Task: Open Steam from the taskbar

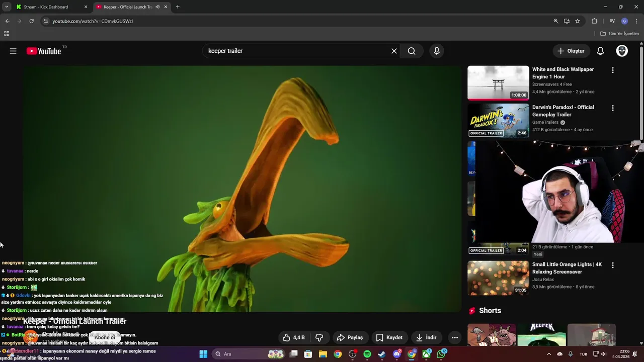Action: 382,354
